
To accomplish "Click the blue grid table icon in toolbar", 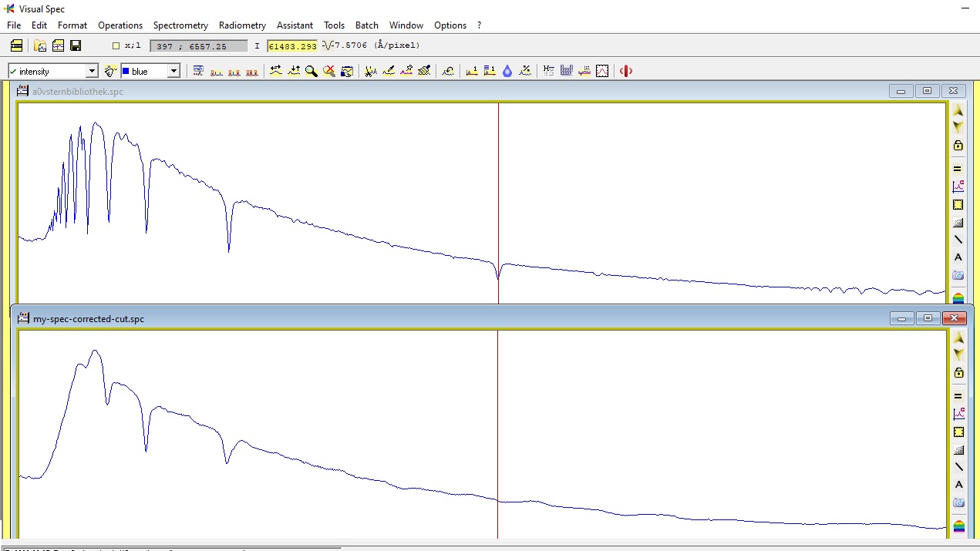I will pos(567,71).
